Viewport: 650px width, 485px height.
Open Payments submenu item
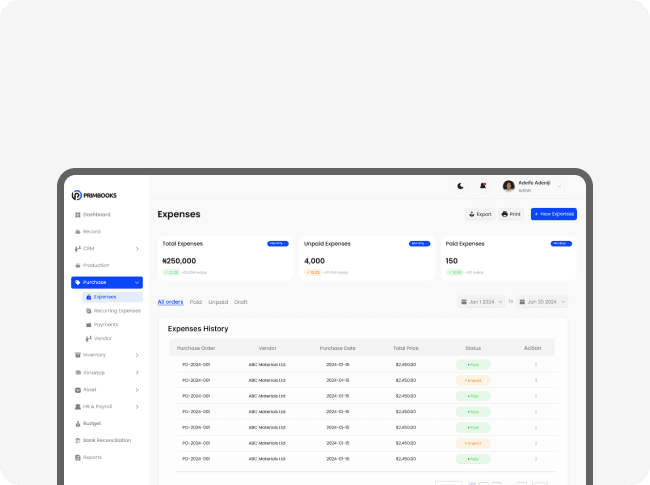[102, 325]
